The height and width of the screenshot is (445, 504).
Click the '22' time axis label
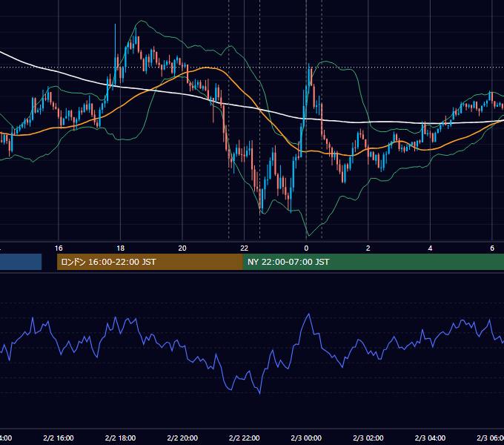245,248
